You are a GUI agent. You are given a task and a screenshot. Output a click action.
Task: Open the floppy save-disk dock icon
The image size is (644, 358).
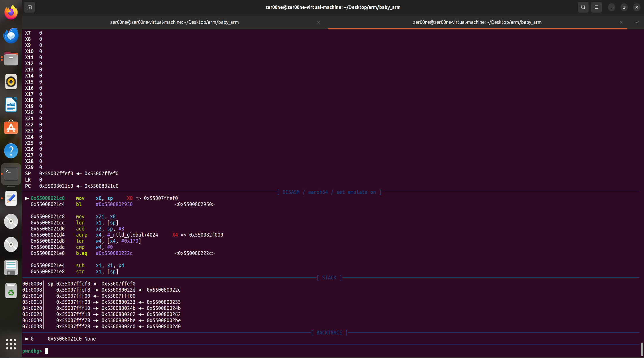tap(11, 268)
